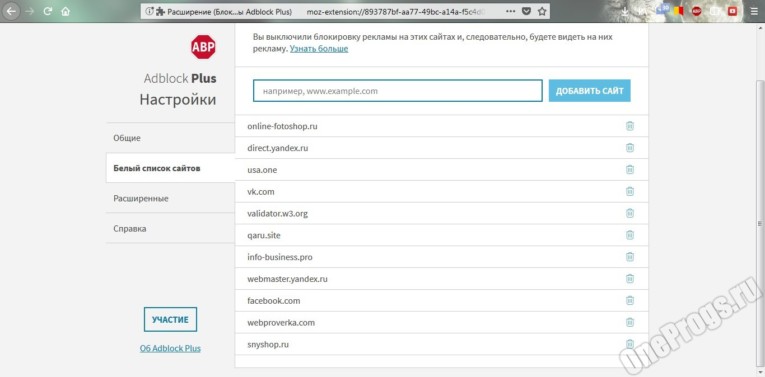Click the ДОБАВИТЬ САЙТ button
The height and width of the screenshot is (377, 765).
tap(589, 91)
